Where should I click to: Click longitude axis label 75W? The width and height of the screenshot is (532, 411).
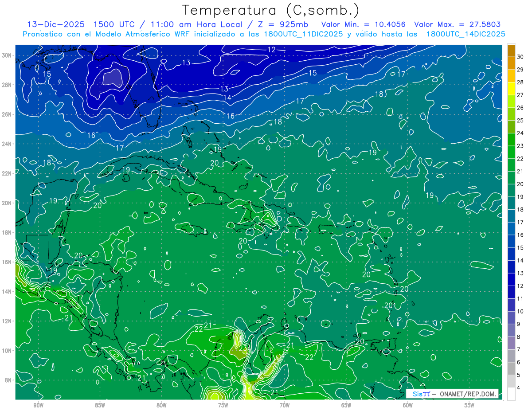(x=223, y=405)
